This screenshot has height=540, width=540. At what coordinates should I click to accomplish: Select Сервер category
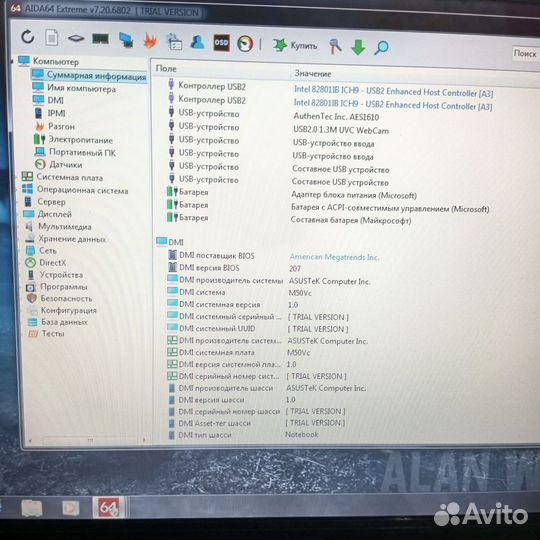(x=44, y=201)
